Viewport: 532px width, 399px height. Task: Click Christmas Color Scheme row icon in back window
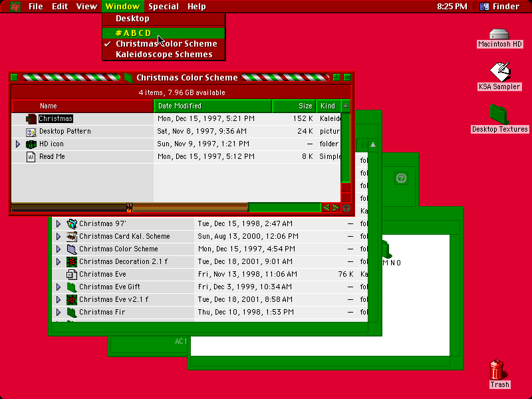(x=72, y=249)
